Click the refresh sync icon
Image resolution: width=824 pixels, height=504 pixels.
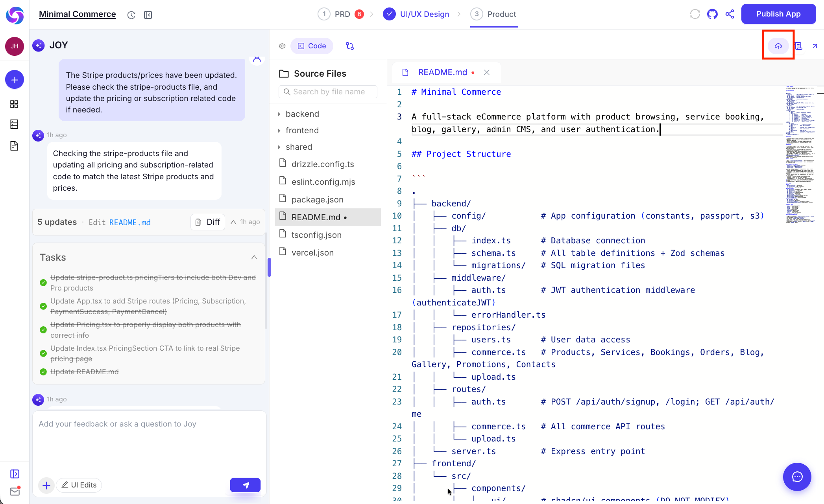coord(695,14)
